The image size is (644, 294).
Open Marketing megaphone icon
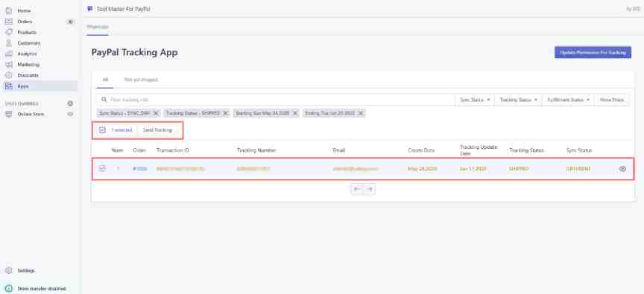click(x=9, y=64)
